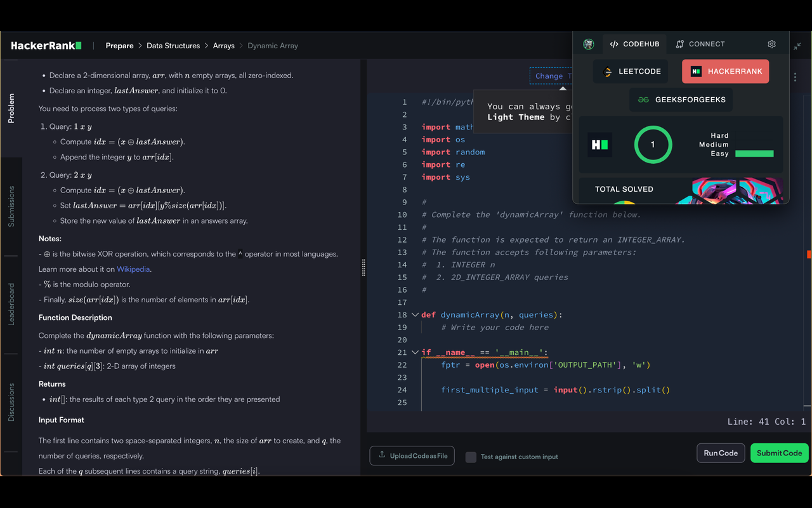Open the Problem side tab
Screen dimensions: 812x508
pyautogui.click(x=11, y=109)
